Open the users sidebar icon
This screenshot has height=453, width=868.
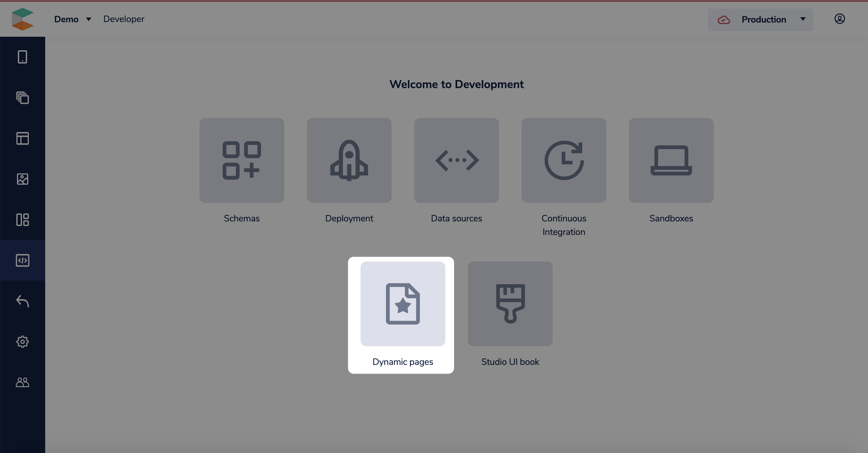coord(23,382)
